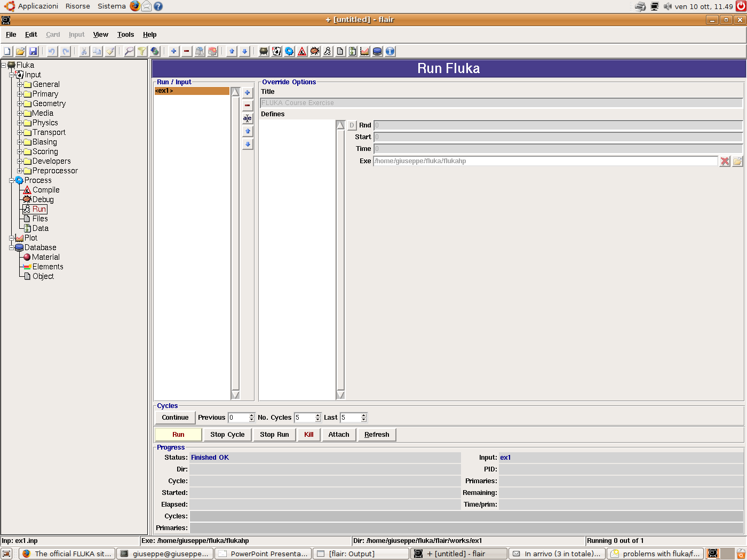
Task: Click the Undo toolbar icon
Action: tap(52, 51)
